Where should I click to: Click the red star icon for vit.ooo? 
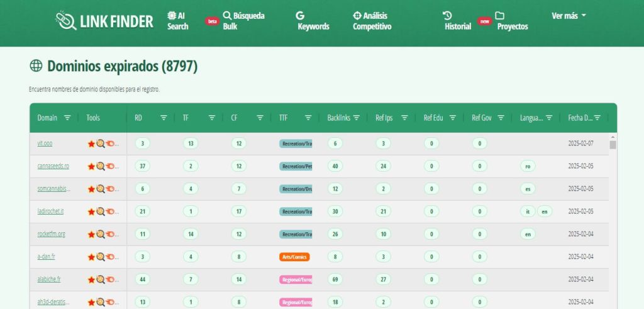(91, 144)
